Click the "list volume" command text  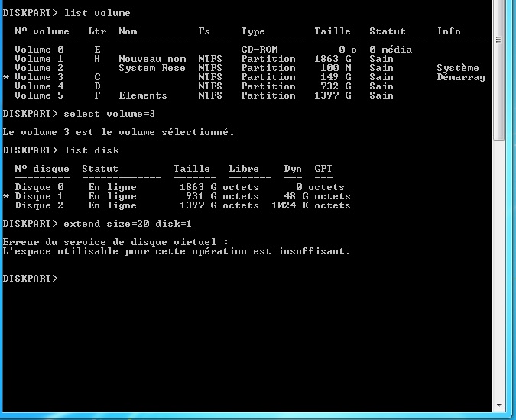[97, 13]
